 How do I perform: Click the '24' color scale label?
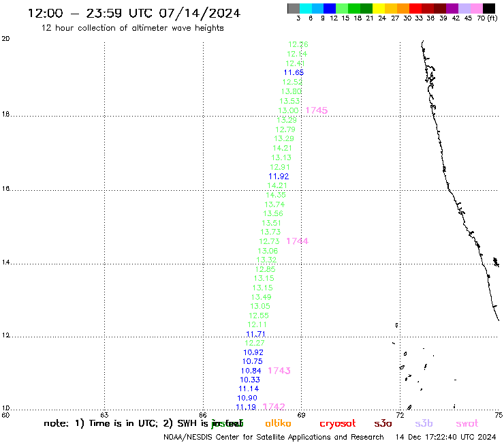coord(382,18)
